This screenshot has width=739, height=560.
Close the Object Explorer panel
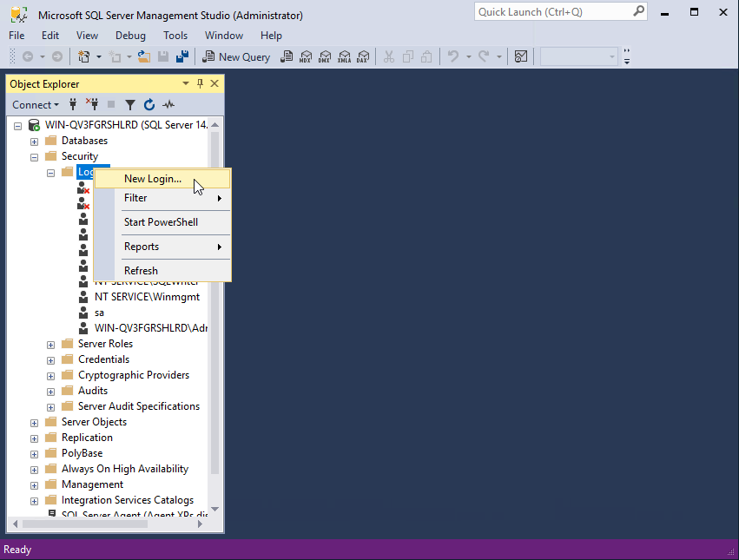(214, 84)
